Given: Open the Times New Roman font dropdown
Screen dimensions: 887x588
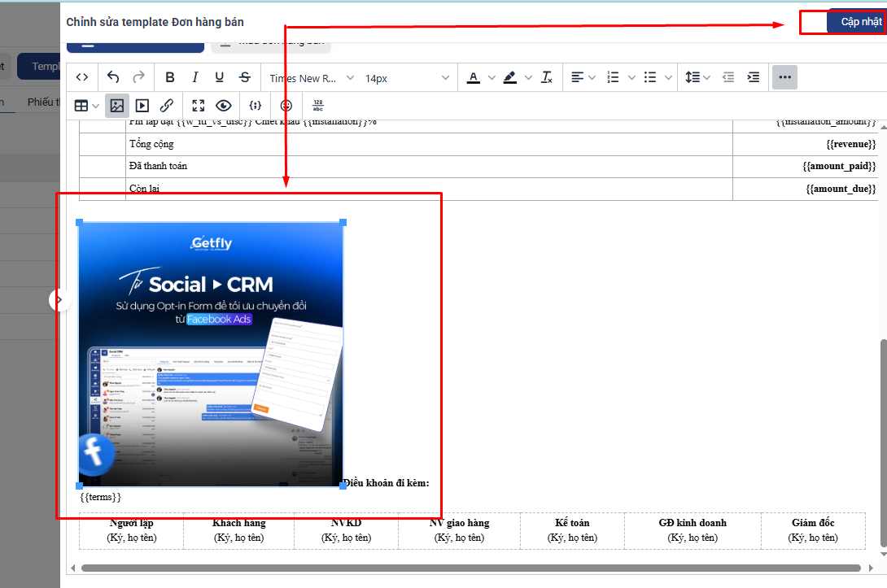Looking at the screenshot, I should click(311, 78).
